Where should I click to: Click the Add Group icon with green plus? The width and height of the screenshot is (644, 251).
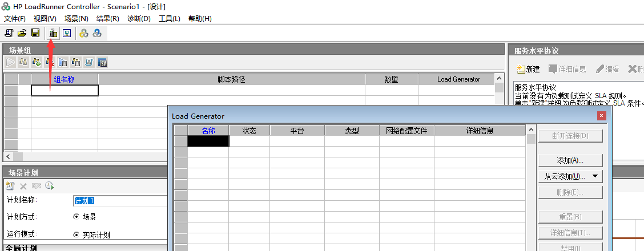coord(37,62)
